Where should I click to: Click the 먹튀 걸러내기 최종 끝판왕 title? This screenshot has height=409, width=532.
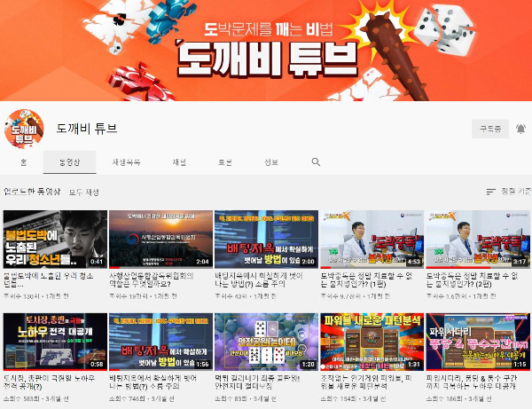[x=258, y=382]
